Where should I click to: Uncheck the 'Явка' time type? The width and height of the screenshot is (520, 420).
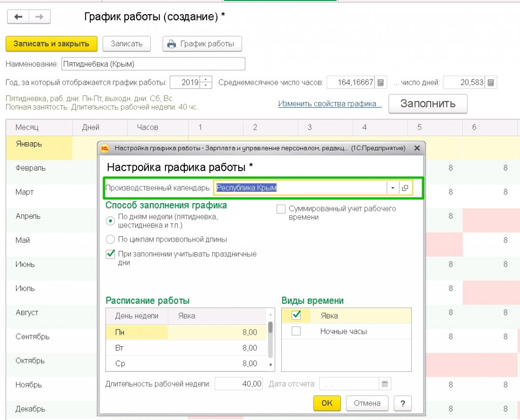pos(296,315)
